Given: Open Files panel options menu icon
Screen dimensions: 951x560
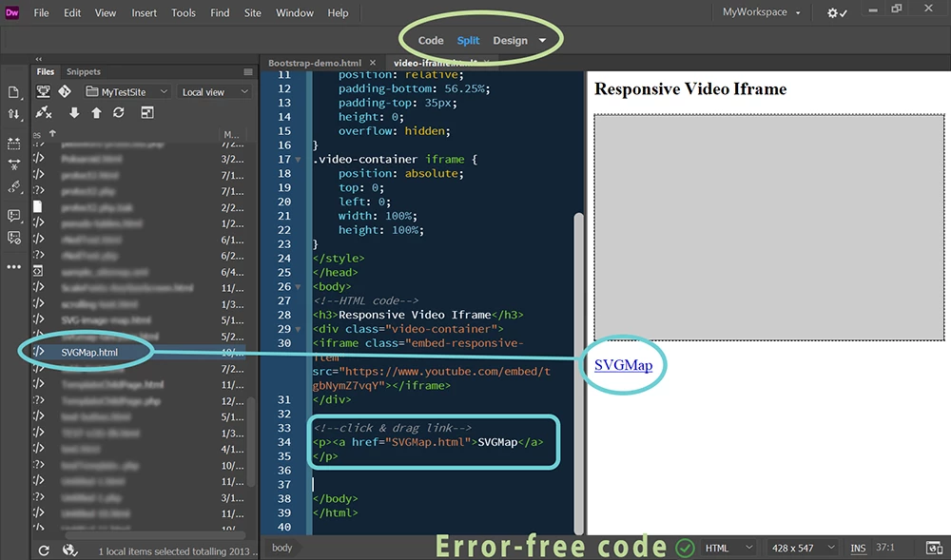Looking at the screenshot, I should (x=248, y=71).
